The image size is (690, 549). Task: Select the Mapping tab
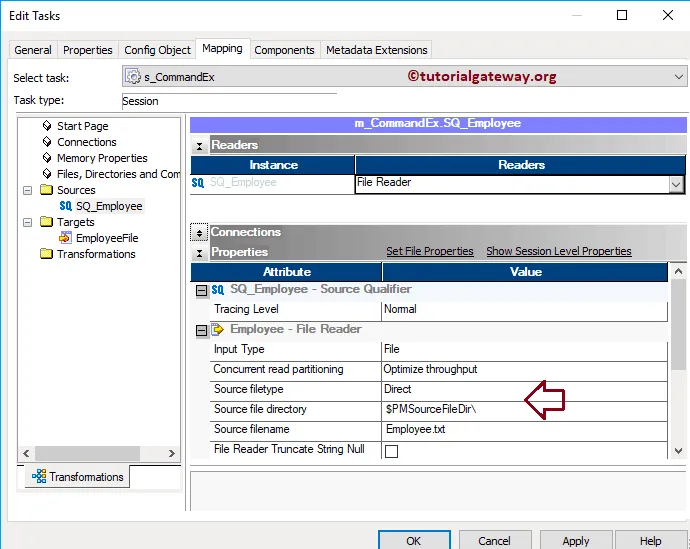pos(222,48)
